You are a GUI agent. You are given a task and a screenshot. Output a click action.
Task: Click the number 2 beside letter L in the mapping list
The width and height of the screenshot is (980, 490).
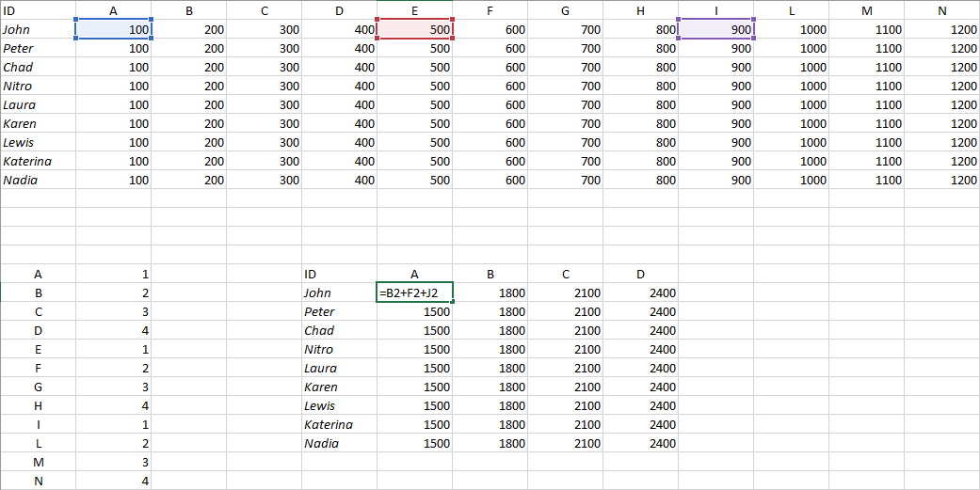(x=113, y=443)
